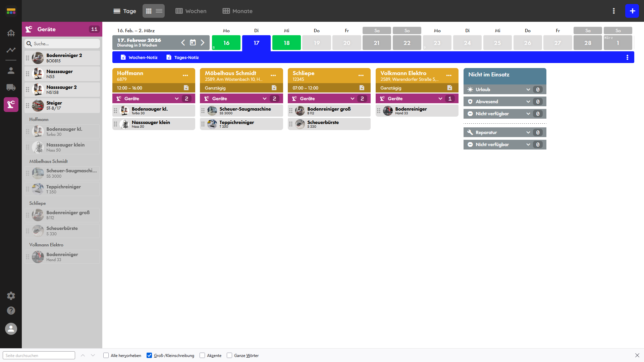This screenshot has width=644, height=362.
Task: Switch to the Monate view tab
Action: (x=237, y=11)
